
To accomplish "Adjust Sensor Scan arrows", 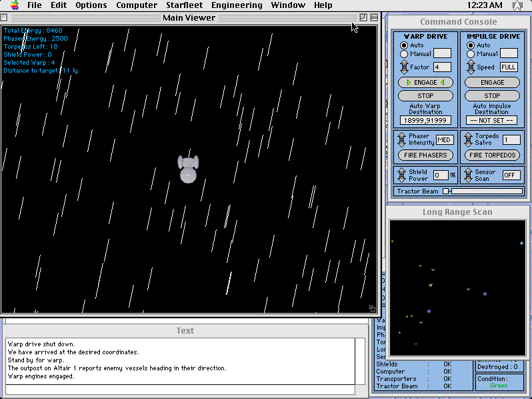I will click(468, 175).
